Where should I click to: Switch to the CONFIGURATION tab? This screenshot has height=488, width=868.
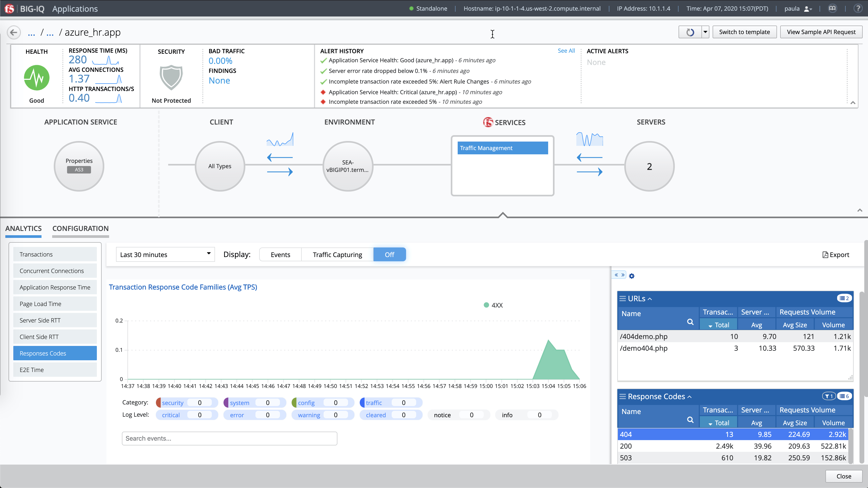pos(81,229)
